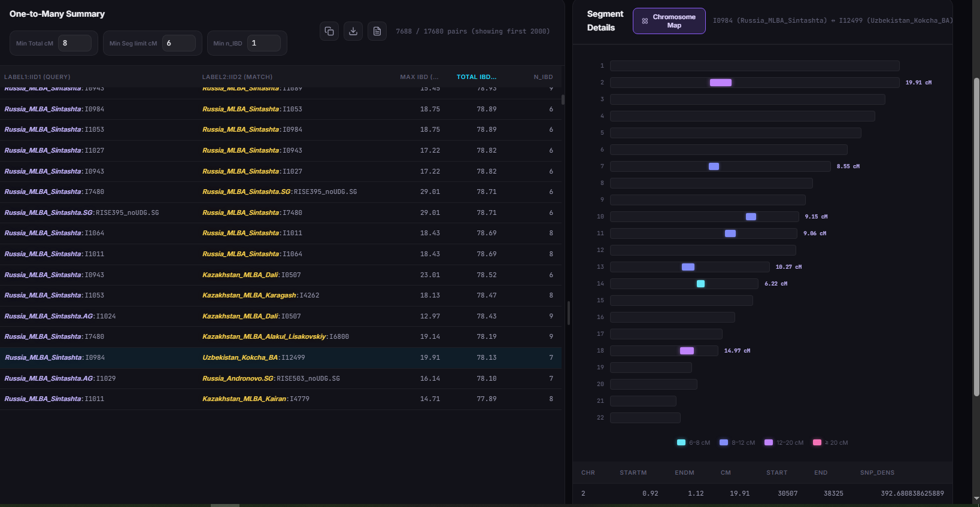Click the blue 8–12 cM legend swatch
Image resolution: width=980 pixels, height=507 pixels.
(x=724, y=442)
